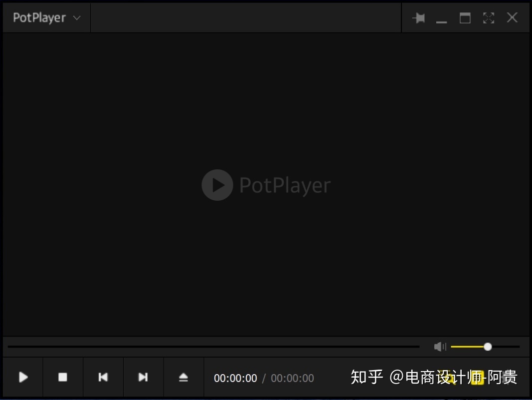532x400 pixels.
Task: Click the elapsed time before the slash
Action: pos(235,378)
